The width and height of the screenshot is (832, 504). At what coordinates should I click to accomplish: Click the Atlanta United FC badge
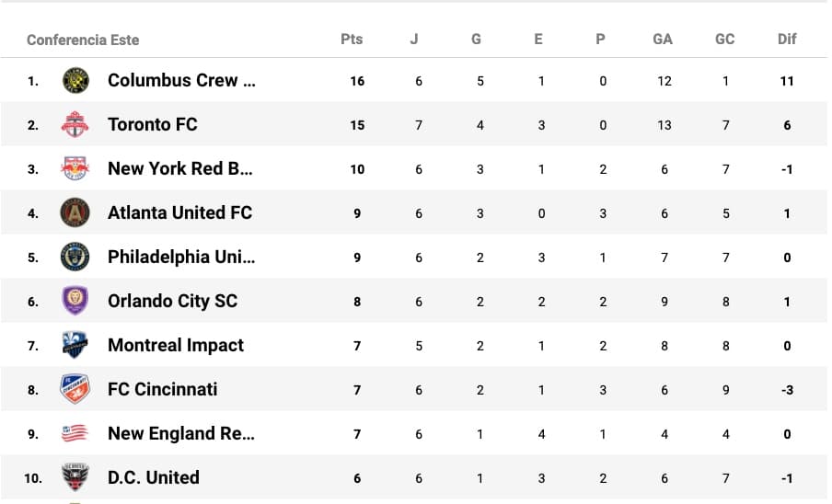click(75, 212)
